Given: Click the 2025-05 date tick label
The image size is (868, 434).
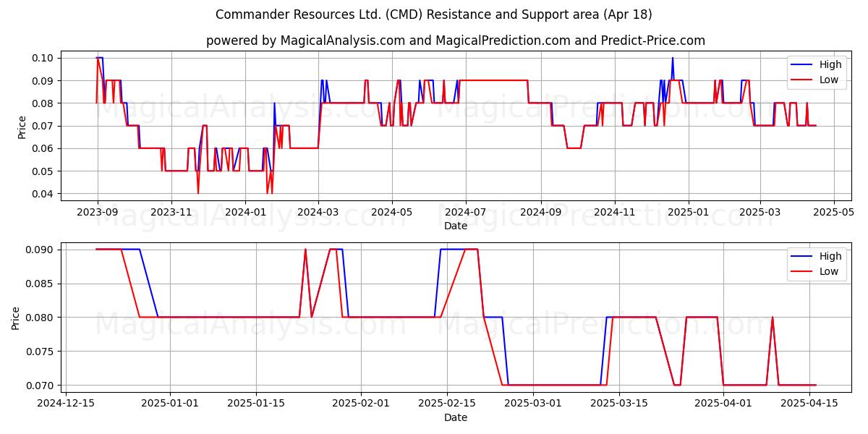Looking at the screenshot, I should pos(833,212).
